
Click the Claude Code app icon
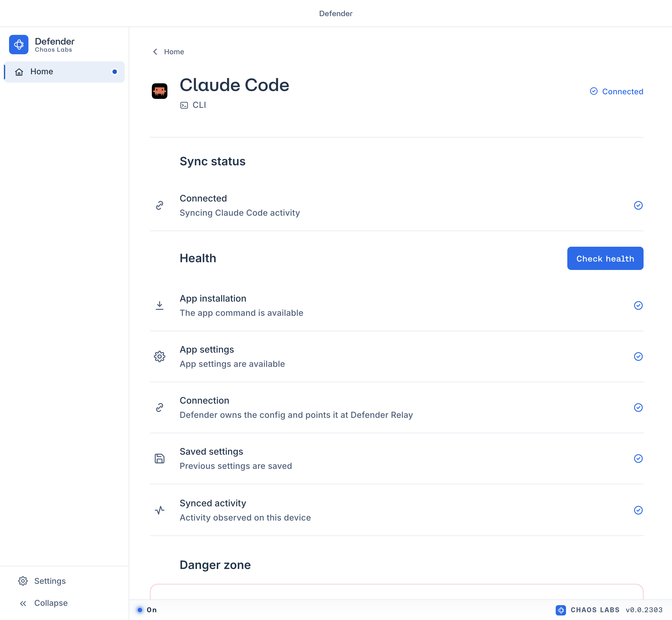coord(159,91)
